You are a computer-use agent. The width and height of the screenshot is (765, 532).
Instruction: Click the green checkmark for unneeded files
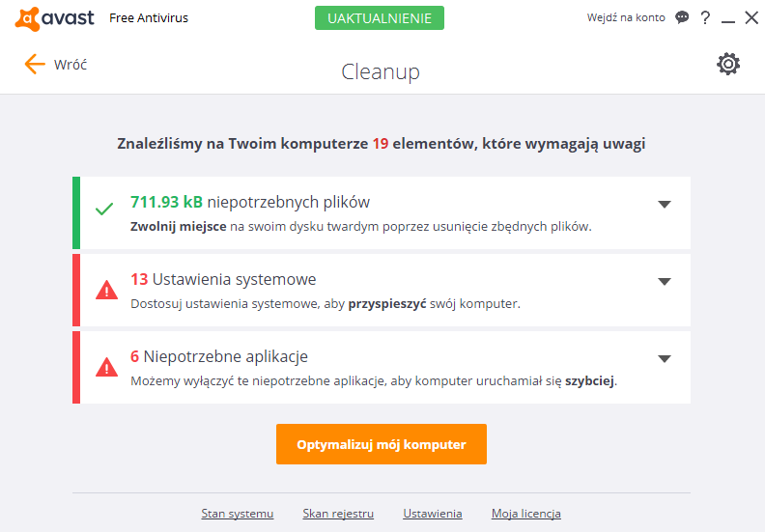click(x=104, y=210)
